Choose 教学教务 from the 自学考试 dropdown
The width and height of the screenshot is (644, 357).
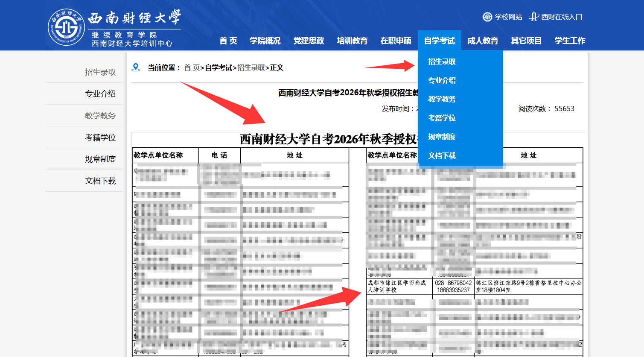[442, 99]
